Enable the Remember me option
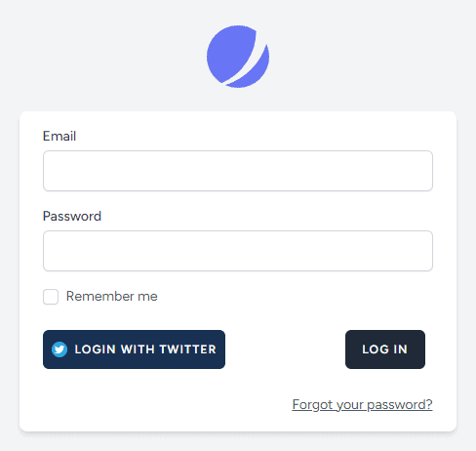The image size is (476, 451). point(51,297)
